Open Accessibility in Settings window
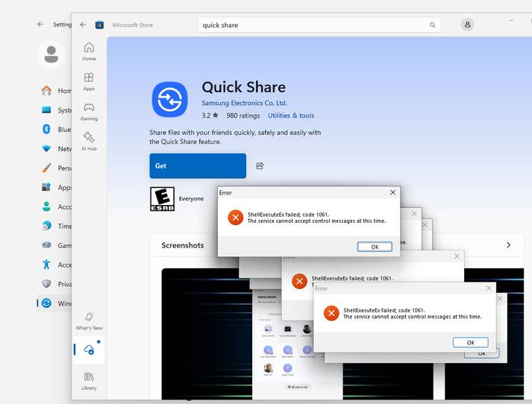Image resolution: width=532 pixels, height=404 pixels. pyautogui.click(x=56, y=265)
